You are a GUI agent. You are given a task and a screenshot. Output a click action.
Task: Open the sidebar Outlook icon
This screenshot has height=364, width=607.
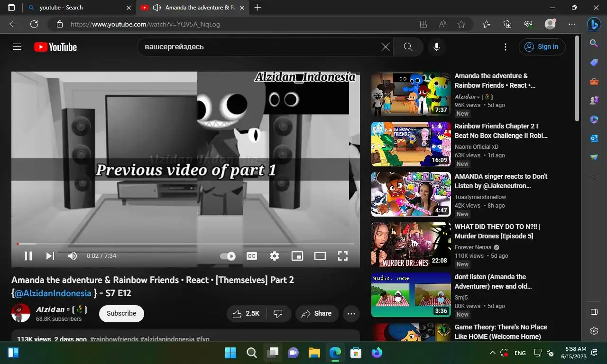pos(594,138)
